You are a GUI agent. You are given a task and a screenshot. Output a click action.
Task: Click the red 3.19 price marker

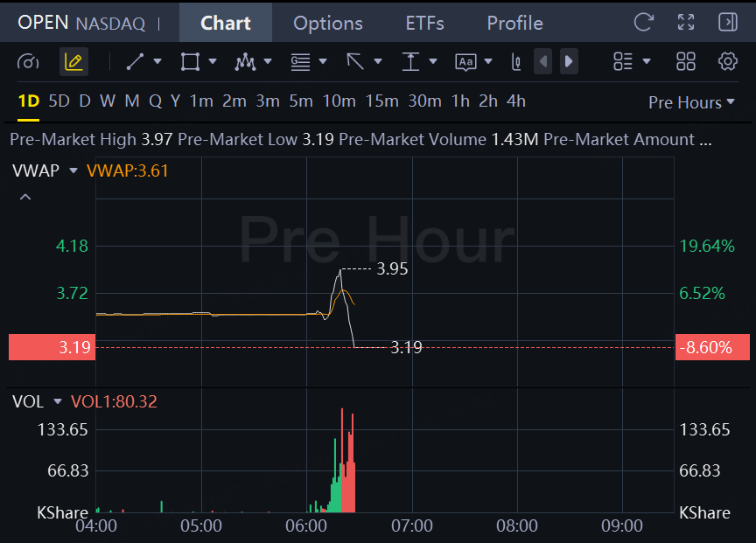[52, 347]
